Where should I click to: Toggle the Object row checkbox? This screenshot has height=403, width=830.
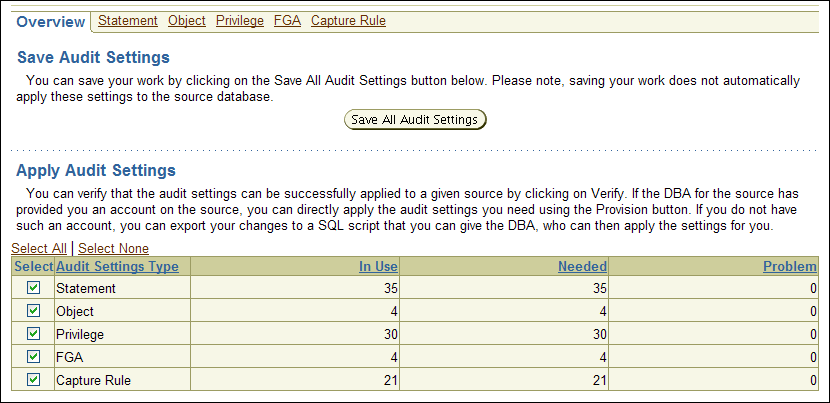33,311
